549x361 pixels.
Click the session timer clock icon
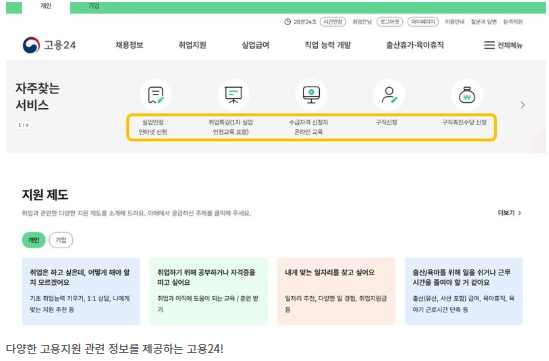287,22
